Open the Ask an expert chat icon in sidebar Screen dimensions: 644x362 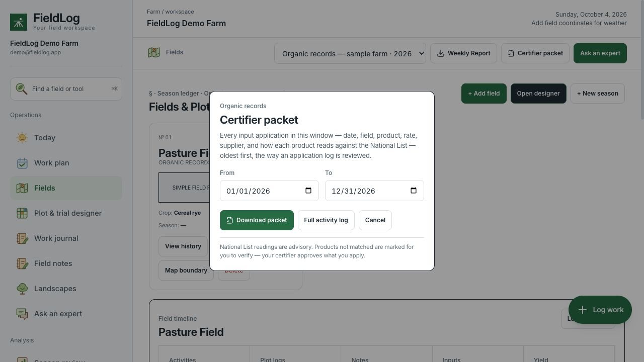coord(22,314)
